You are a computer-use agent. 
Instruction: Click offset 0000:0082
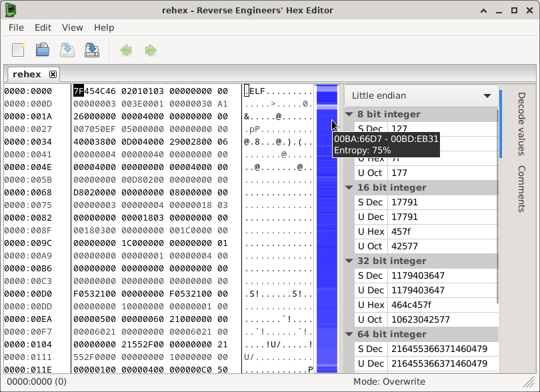click(28, 218)
